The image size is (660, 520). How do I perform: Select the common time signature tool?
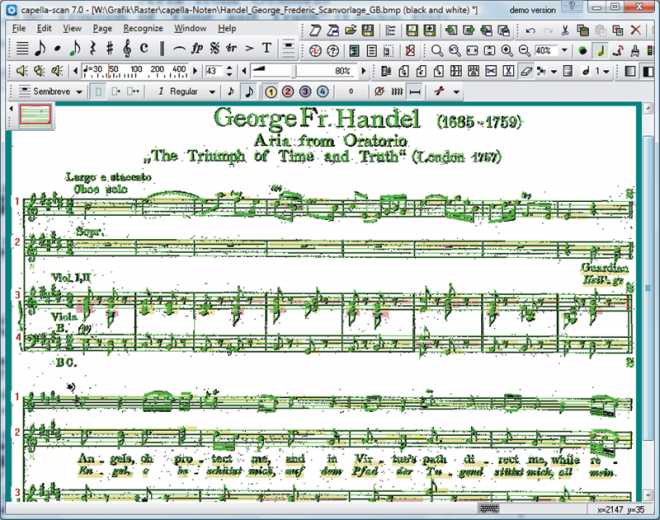[x=144, y=48]
